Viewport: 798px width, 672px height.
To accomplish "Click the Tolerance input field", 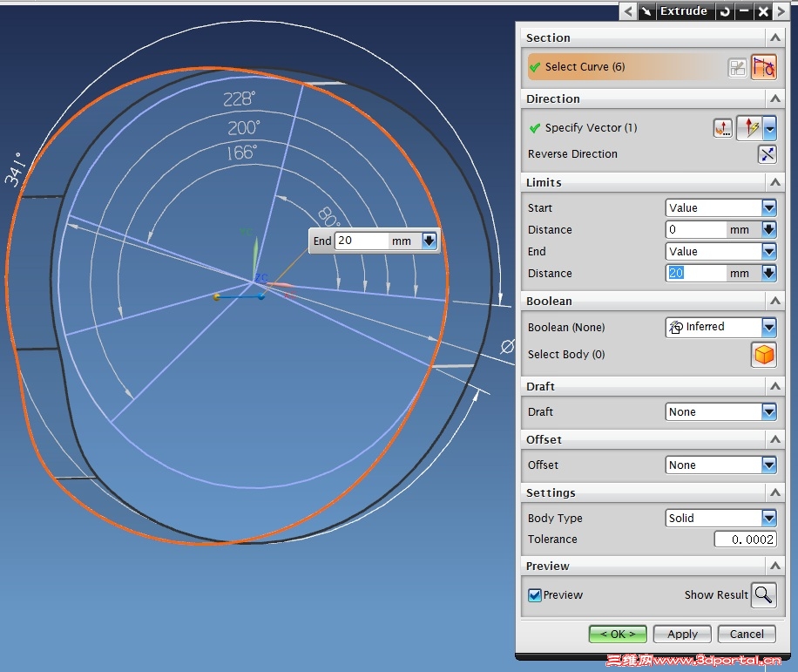I will [746, 540].
